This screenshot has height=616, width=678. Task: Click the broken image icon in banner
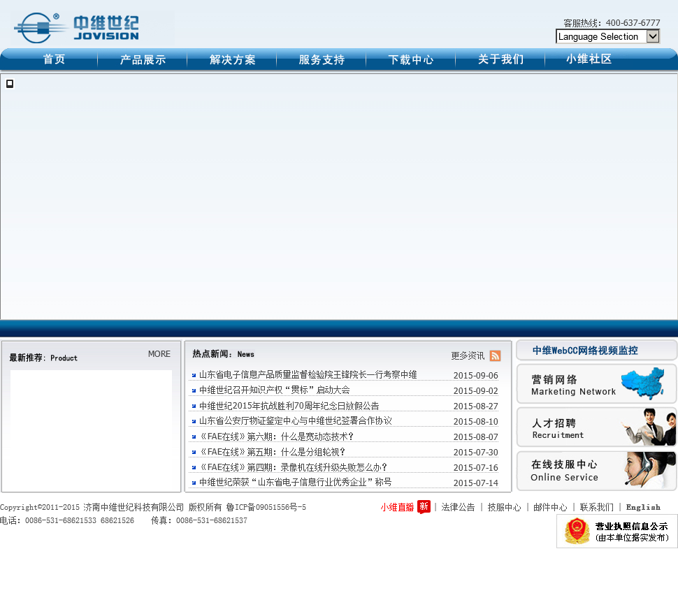[x=10, y=83]
